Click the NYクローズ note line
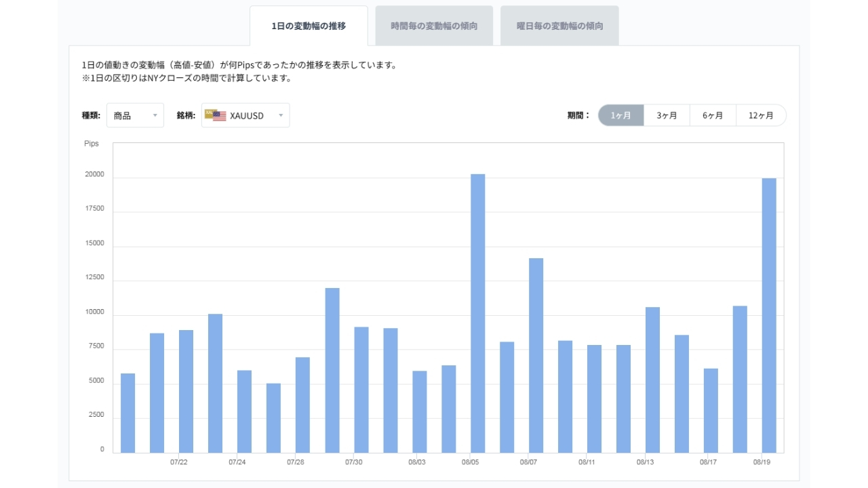This screenshot has height=488, width=868. (186, 78)
